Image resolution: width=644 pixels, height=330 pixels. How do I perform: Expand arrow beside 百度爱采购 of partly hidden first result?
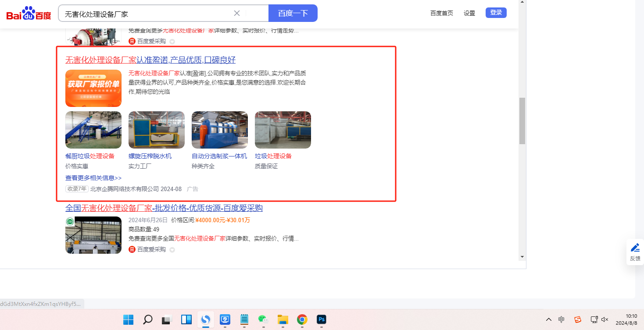point(172,42)
